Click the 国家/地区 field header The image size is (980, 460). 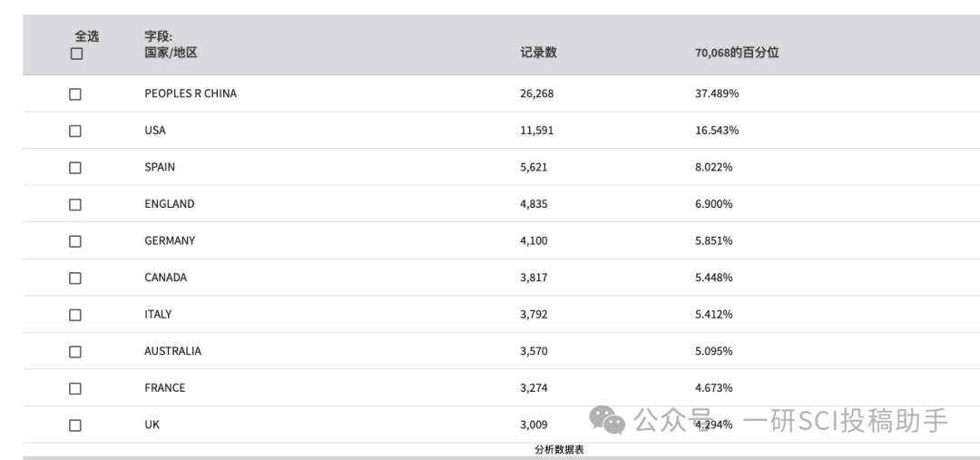(171, 53)
